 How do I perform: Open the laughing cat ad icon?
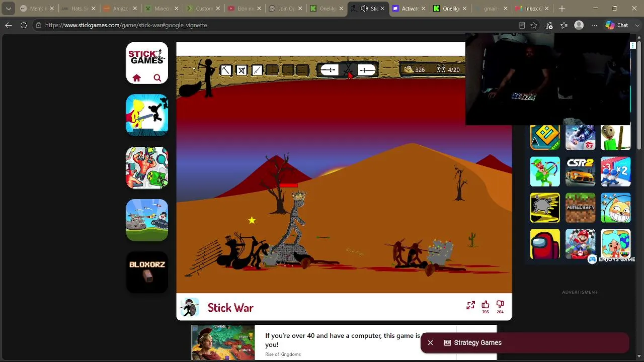(x=616, y=208)
